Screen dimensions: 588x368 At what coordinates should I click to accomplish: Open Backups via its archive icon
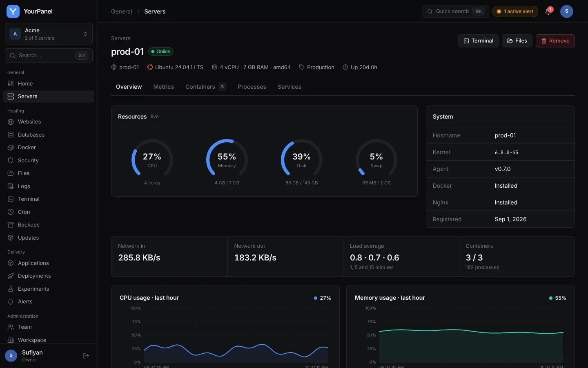[11, 225]
